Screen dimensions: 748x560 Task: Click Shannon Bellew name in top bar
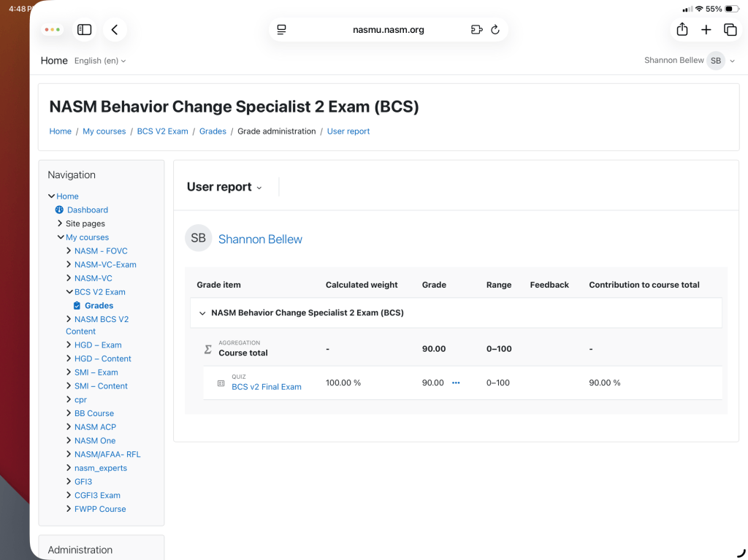[x=673, y=60]
